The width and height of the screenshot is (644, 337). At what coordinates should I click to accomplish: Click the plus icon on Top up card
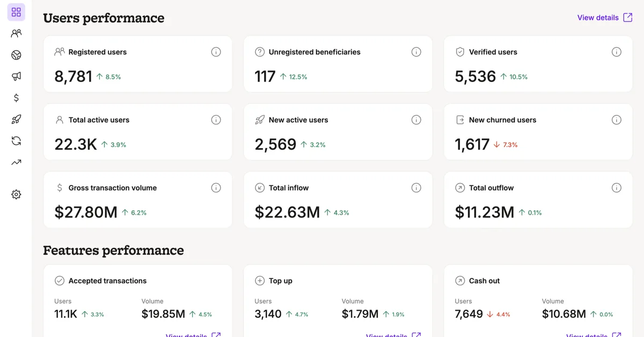260,281
